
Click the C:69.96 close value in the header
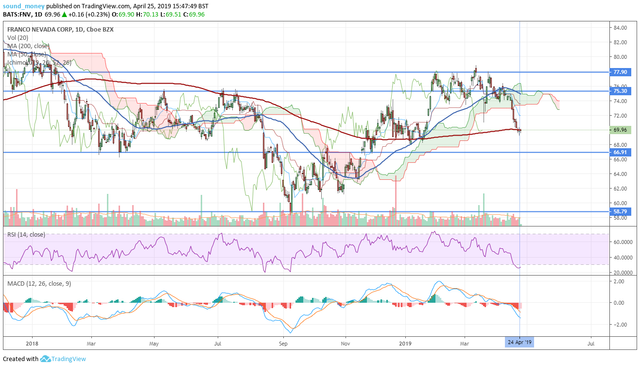(x=194, y=14)
